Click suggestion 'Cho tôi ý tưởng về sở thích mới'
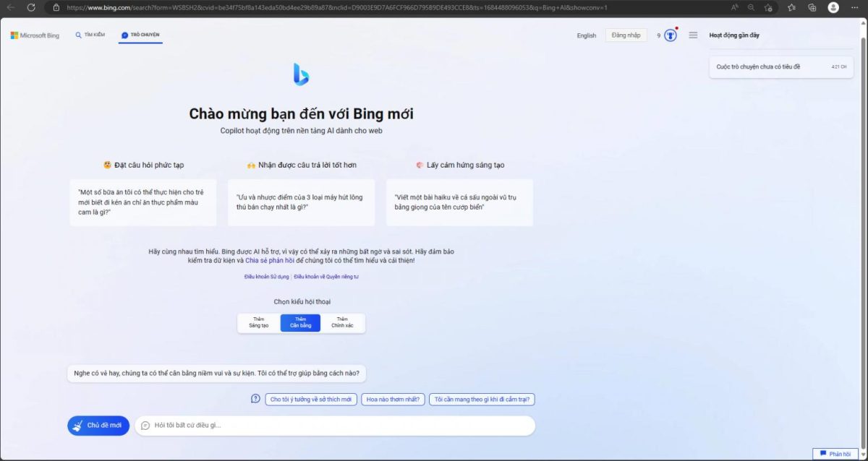Image resolution: width=868 pixels, height=461 pixels. pos(311,399)
